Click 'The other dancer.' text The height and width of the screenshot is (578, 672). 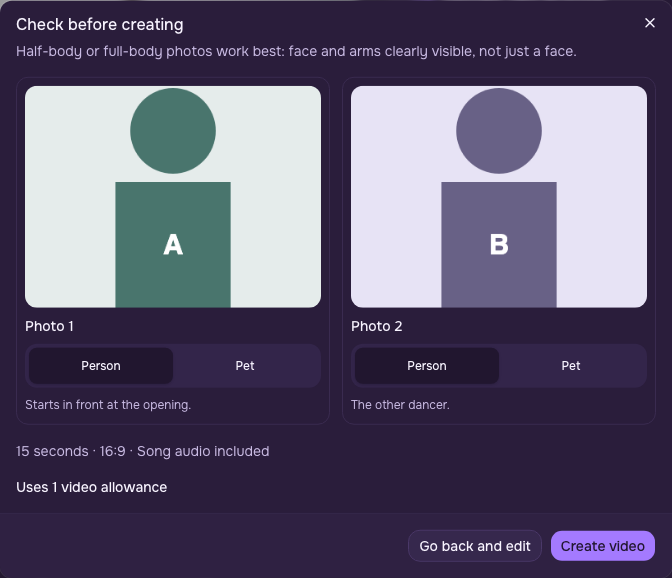tap(400, 405)
